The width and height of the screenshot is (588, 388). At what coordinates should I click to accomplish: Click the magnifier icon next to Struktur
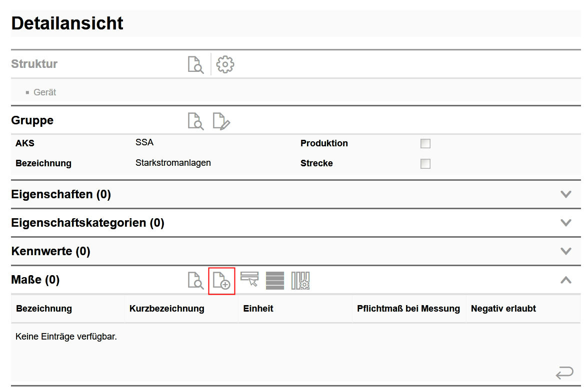[x=196, y=64]
